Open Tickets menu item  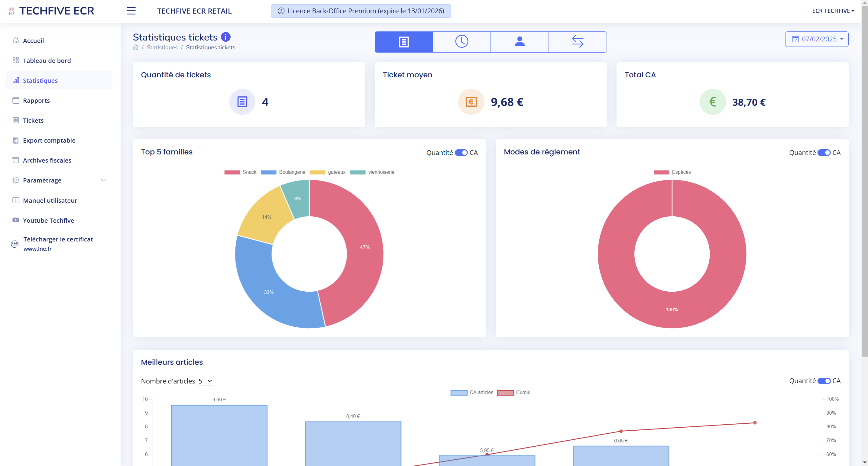(59, 120)
